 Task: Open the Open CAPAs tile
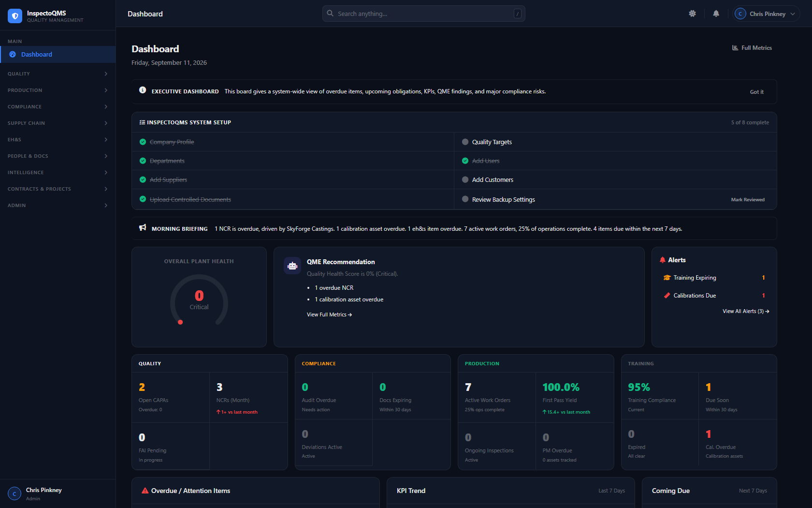[171, 397]
